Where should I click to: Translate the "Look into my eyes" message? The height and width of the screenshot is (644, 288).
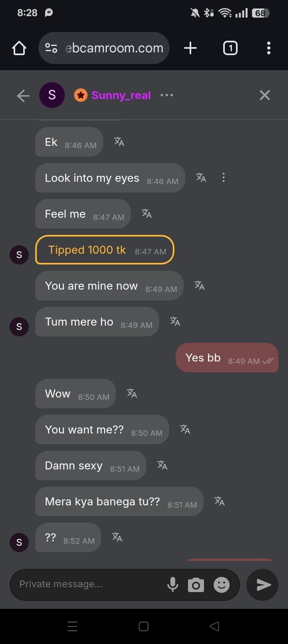[x=201, y=178]
